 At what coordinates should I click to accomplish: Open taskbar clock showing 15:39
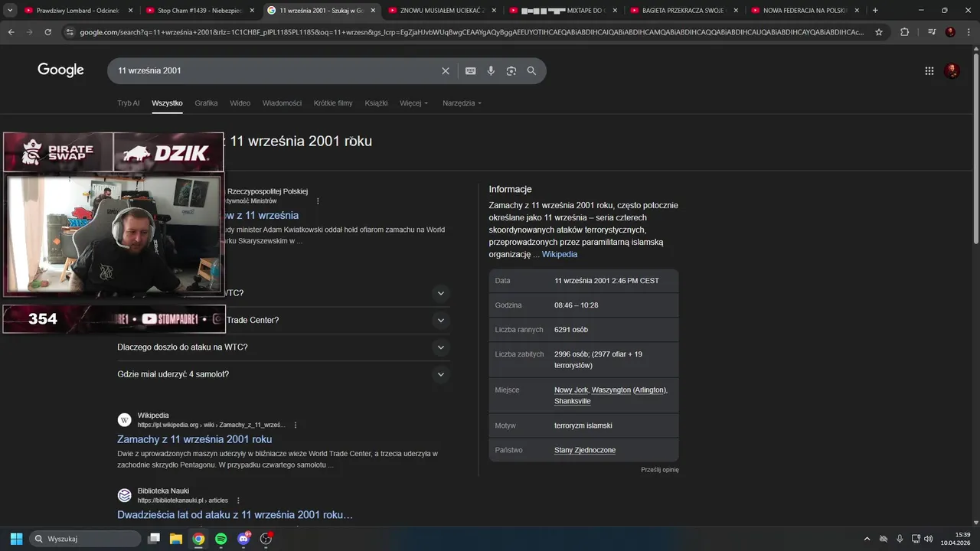click(956, 539)
